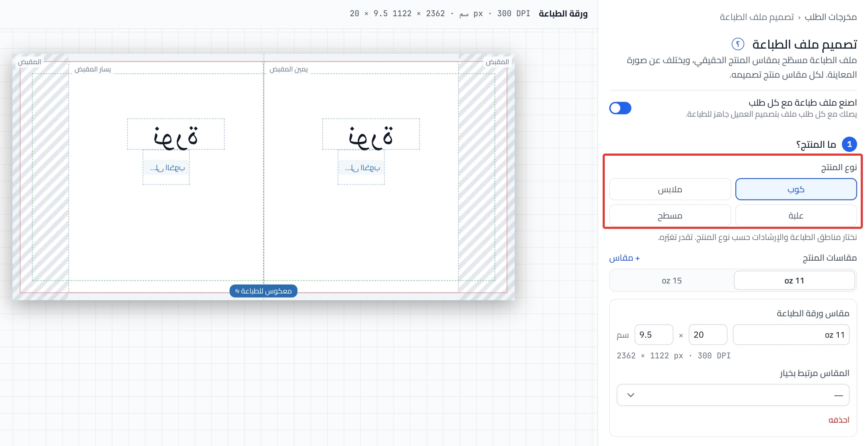Click the top-right 'المقبض' handle label
Screen dimensions: 868x446
(497, 62)
